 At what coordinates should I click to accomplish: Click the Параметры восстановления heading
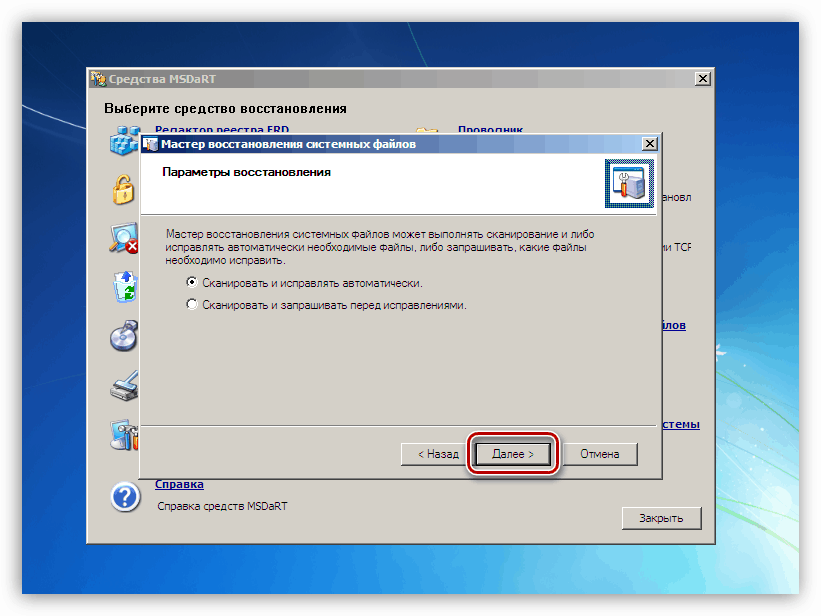(x=246, y=172)
